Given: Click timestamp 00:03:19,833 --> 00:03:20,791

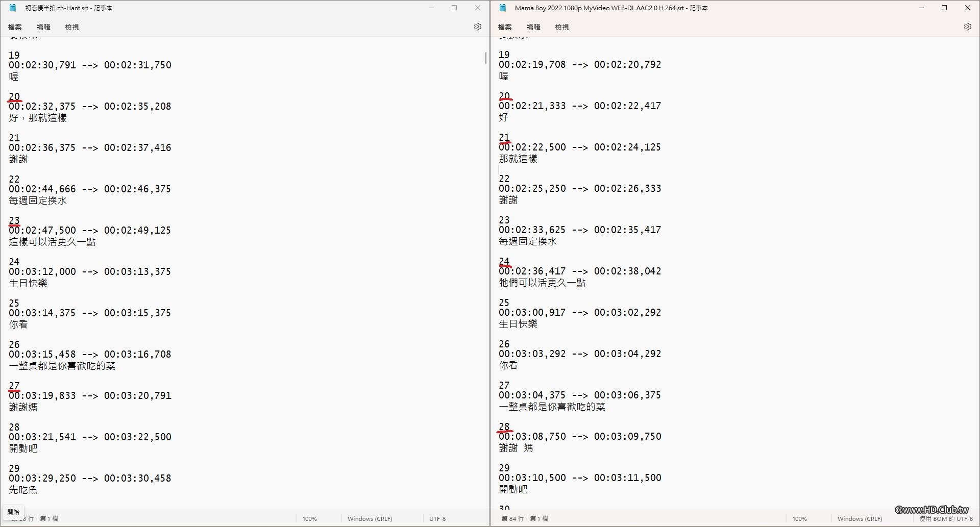Looking at the screenshot, I should (90, 396).
